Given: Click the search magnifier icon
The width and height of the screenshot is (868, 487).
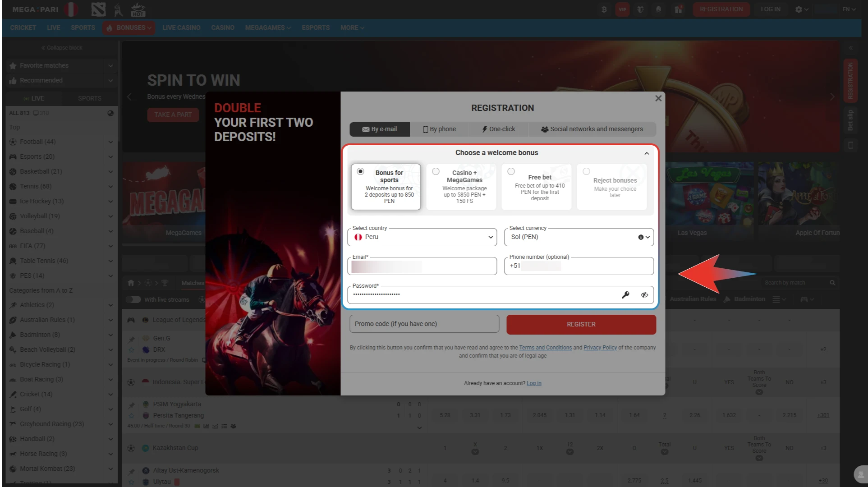Looking at the screenshot, I should (832, 283).
